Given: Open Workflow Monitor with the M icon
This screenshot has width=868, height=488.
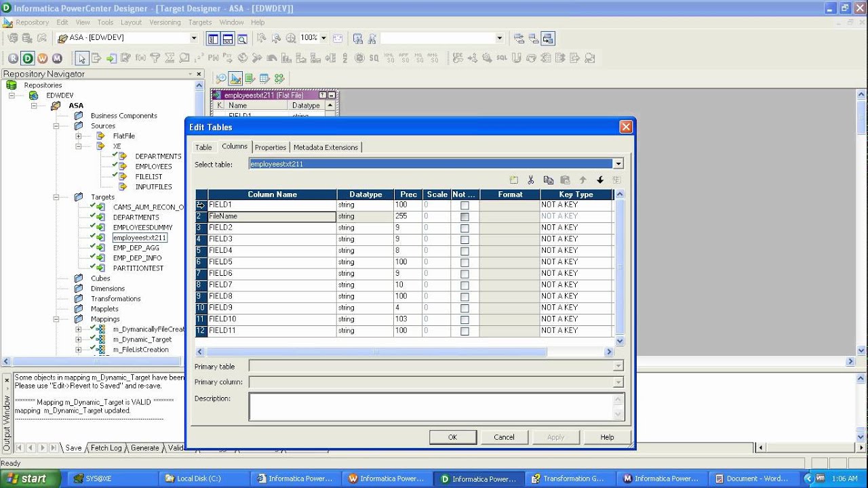Looking at the screenshot, I should pyautogui.click(x=57, y=58).
